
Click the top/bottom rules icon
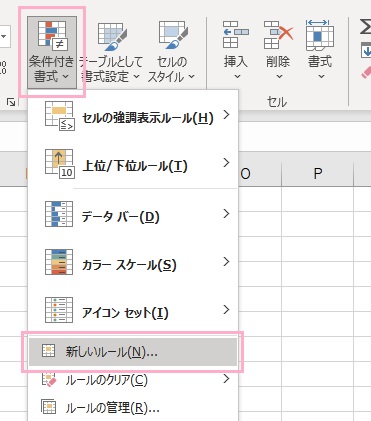[x=59, y=164]
